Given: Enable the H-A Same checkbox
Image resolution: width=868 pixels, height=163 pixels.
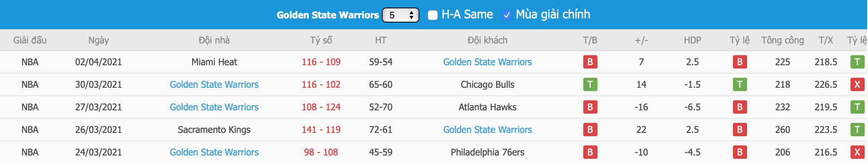Looking at the screenshot, I should click(x=433, y=15).
